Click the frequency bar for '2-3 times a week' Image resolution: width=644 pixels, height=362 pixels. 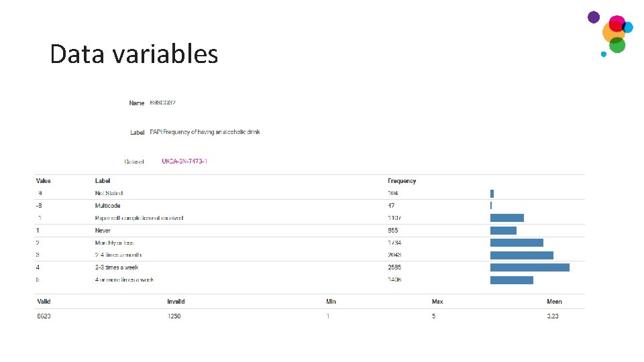point(530,267)
